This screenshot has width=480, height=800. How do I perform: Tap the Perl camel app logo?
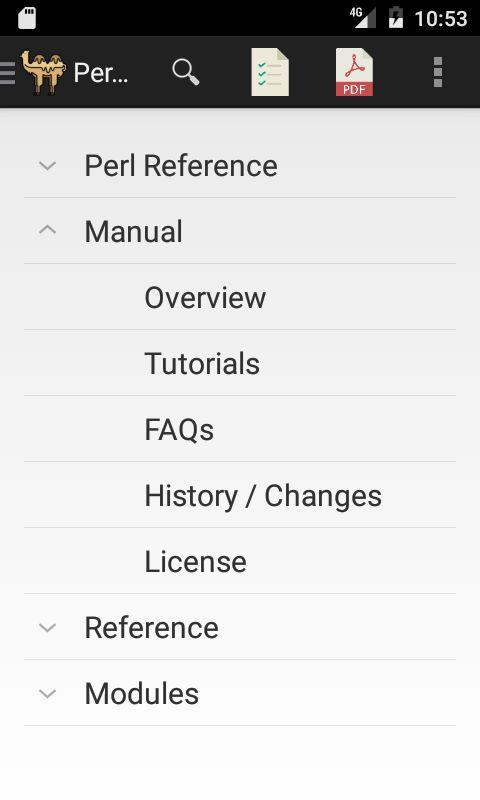[43, 72]
